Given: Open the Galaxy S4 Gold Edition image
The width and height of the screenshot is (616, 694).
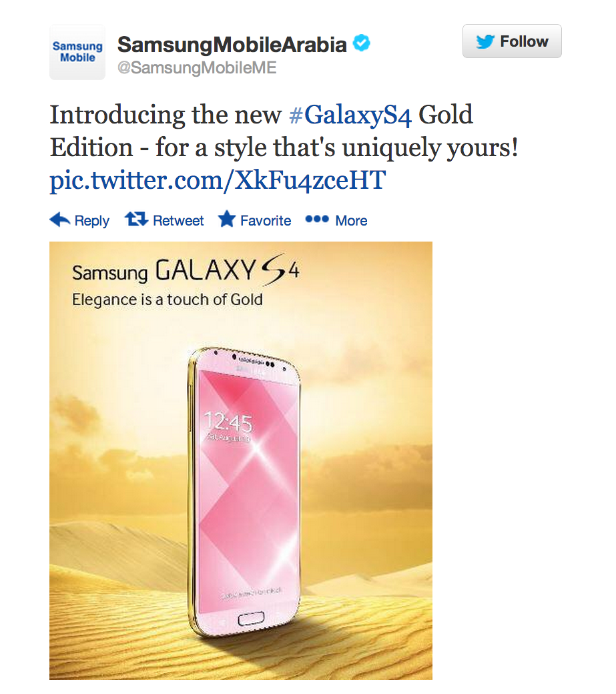Looking at the screenshot, I should pos(241,460).
